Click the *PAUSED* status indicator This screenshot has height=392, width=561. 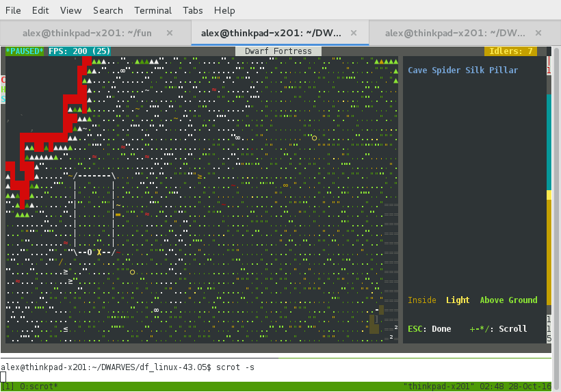[x=25, y=51]
